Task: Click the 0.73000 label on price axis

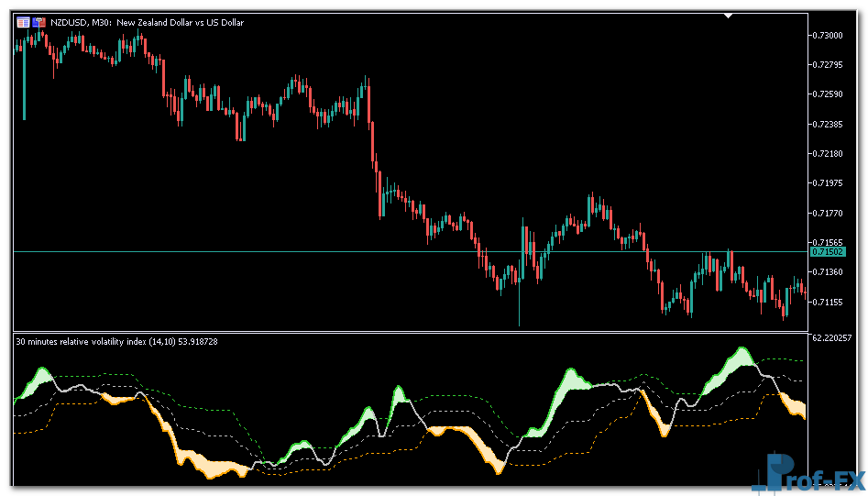Action: coord(828,35)
